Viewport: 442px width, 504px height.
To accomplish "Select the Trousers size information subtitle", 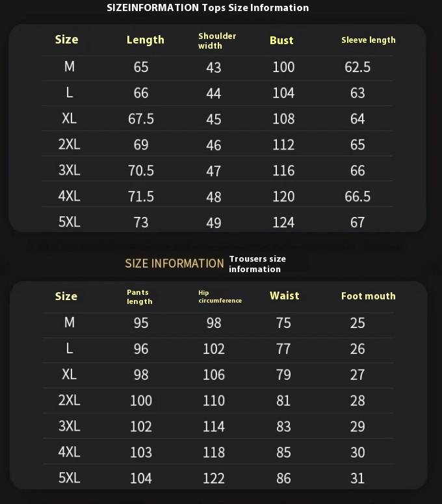I will (x=257, y=264).
